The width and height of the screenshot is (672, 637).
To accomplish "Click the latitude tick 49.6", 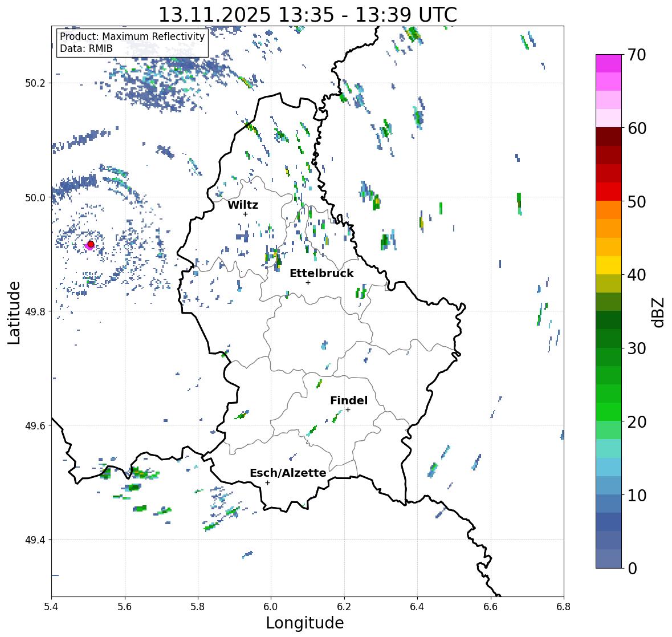I will click(x=35, y=425).
